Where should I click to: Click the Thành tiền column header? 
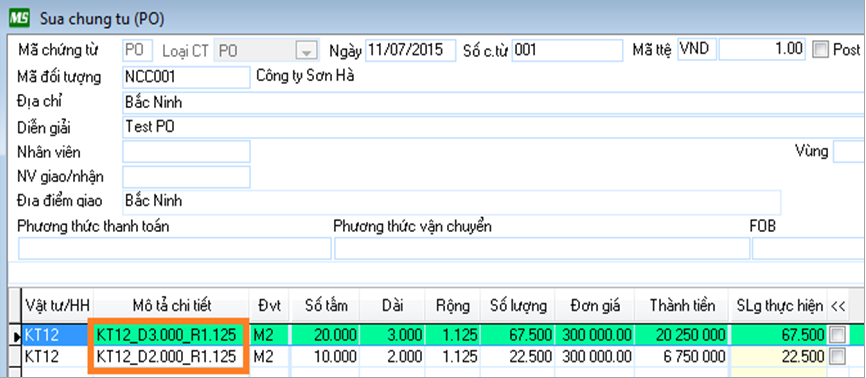coord(682,306)
